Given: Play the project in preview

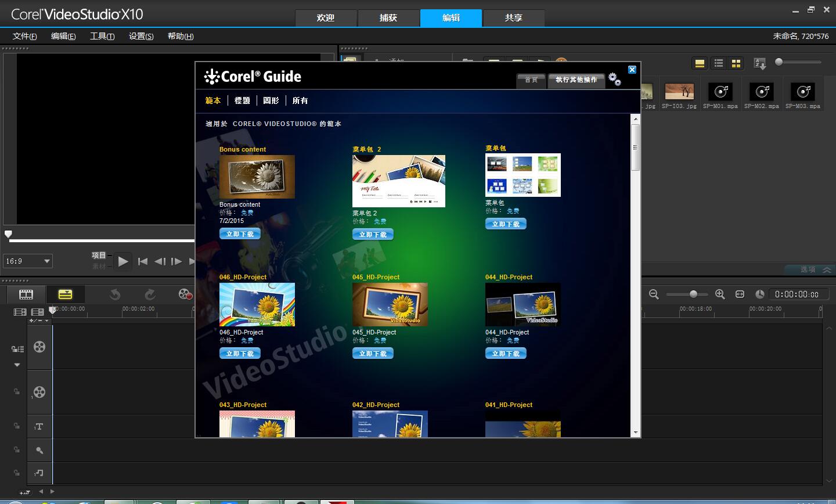Looking at the screenshot, I should coord(122,261).
